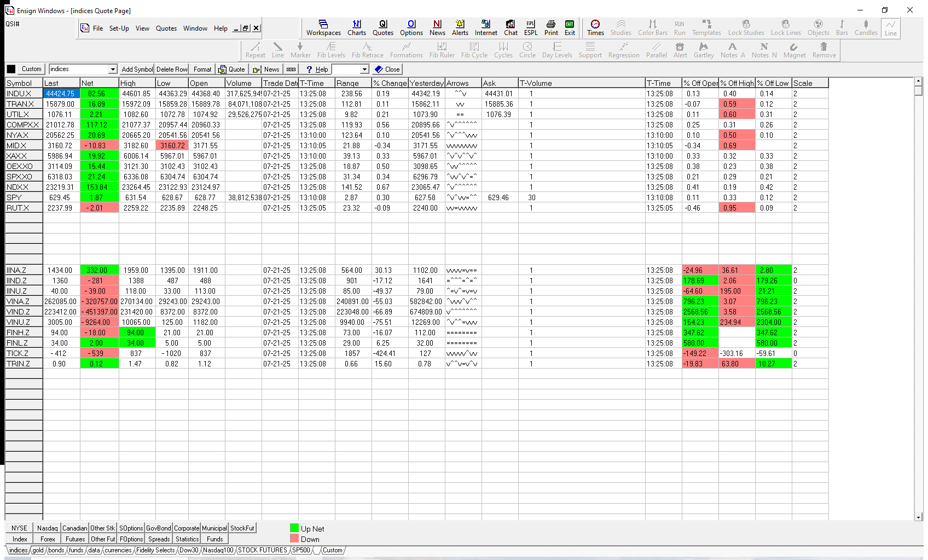This screenshot has height=560, width=928.
Task: Select the Gartley draw tool
Action: 704,50
